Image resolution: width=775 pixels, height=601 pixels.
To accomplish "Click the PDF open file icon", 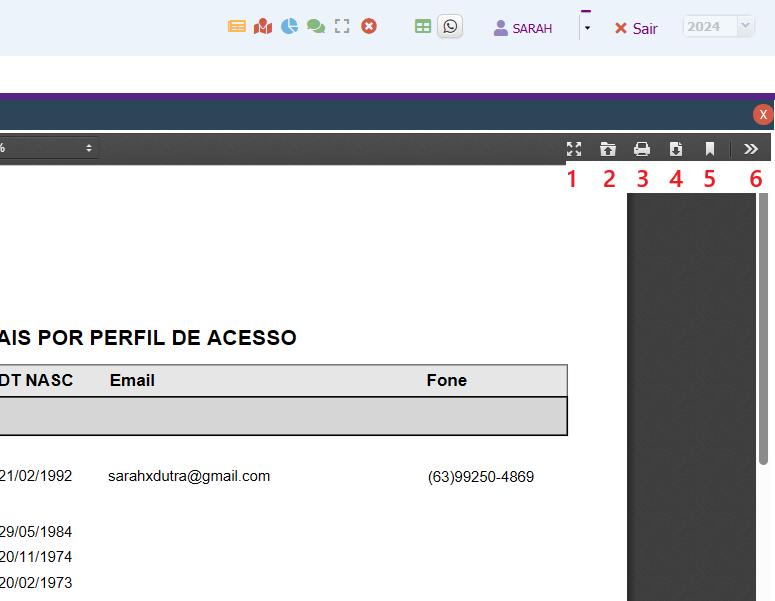I will tap(608, 149).
